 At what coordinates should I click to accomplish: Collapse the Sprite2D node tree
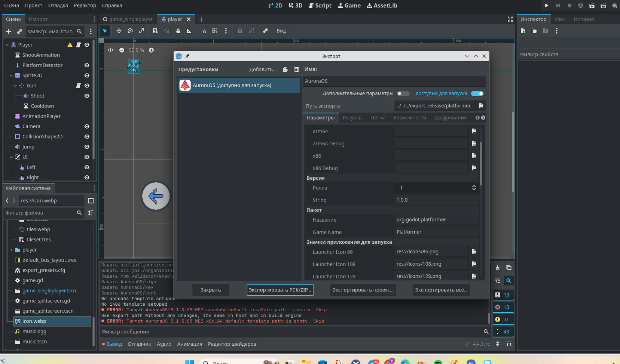(11, 75)
